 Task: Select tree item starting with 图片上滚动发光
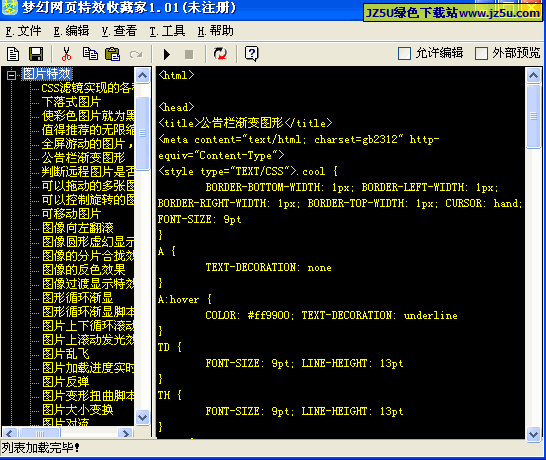88,340
